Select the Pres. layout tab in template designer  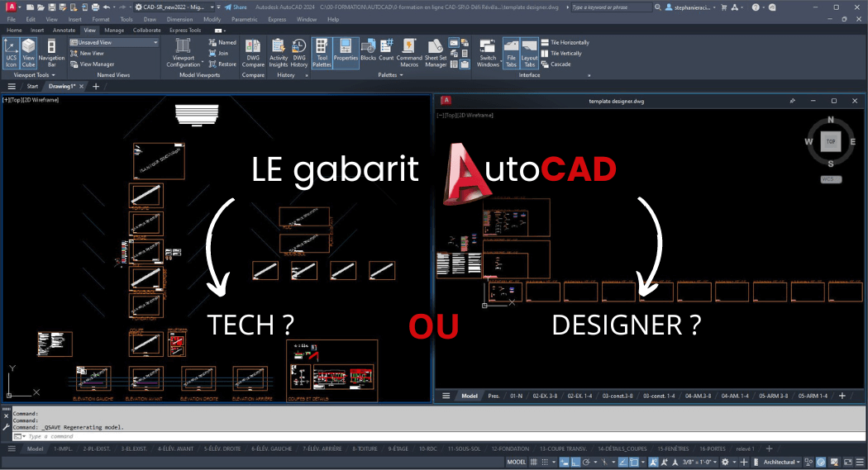pyautogui.click(x=494, y=396)
